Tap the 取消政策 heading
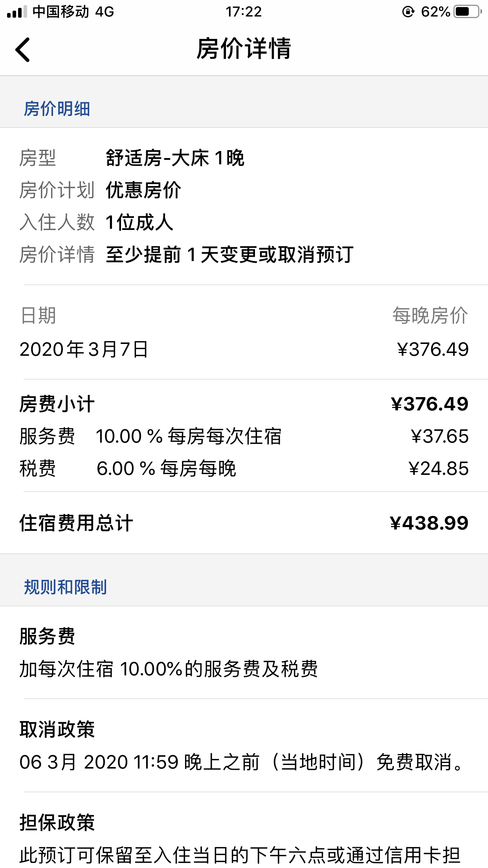 57,730
